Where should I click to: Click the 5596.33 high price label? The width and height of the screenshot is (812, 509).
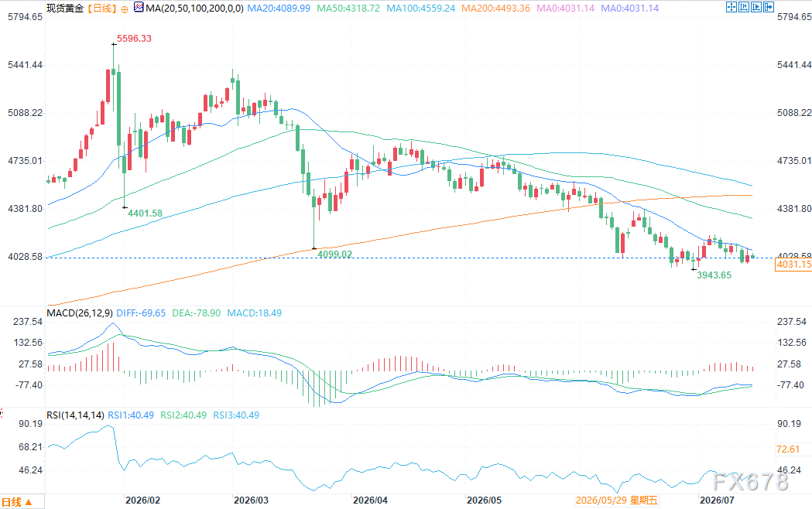(134, 38)
